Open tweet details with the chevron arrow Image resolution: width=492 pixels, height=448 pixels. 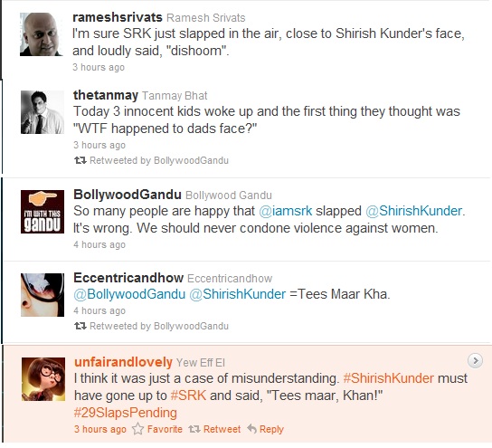pos(475,361)
